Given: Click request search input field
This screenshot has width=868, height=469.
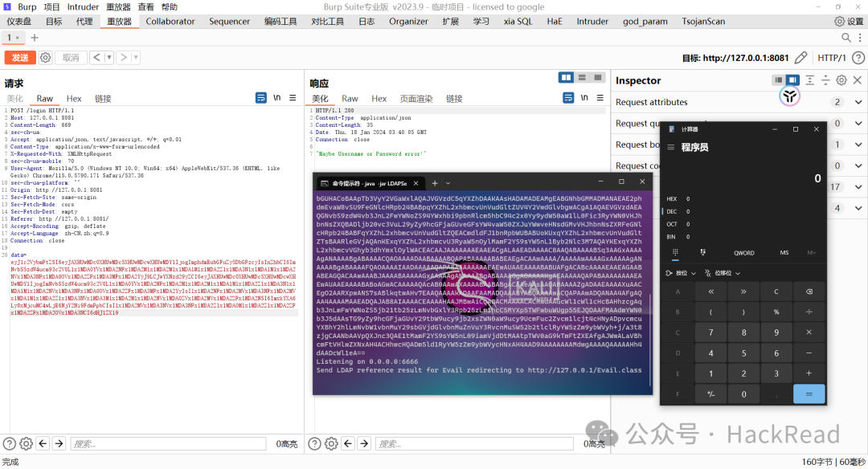Looking at the screenshot, I should point(168,443).
